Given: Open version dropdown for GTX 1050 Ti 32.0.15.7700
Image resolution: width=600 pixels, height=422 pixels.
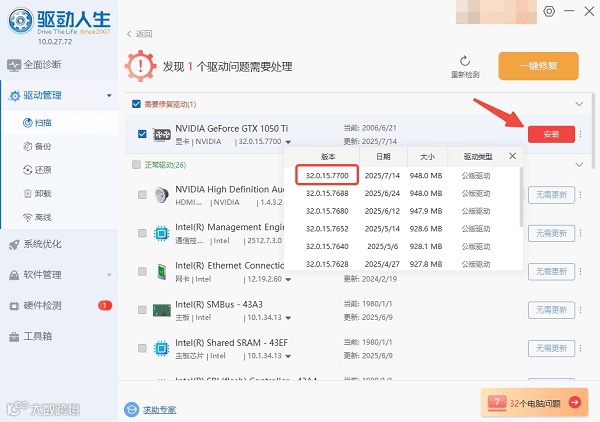Looking at the screenshot, I should [288, 142].
